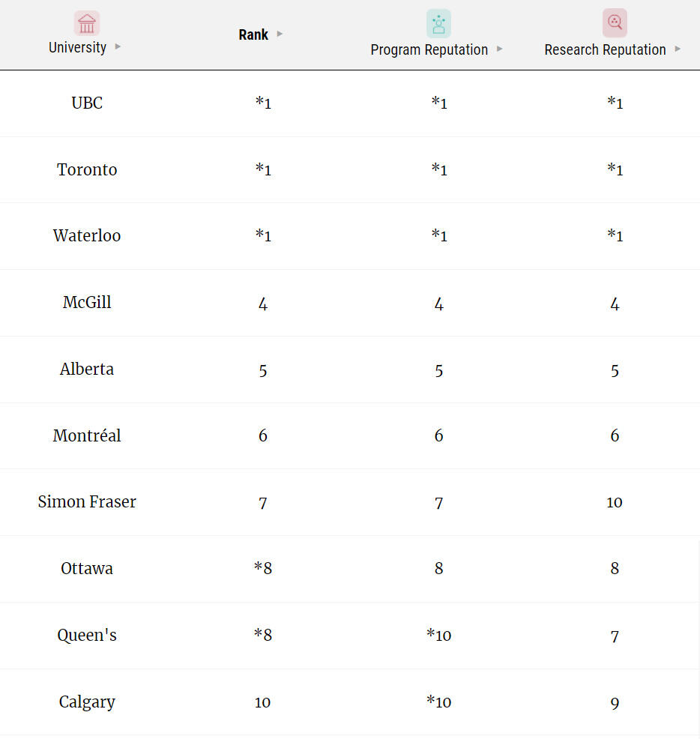Click the University header label
Viewport: 700px width, 739px height.
[x=77, y=47]
